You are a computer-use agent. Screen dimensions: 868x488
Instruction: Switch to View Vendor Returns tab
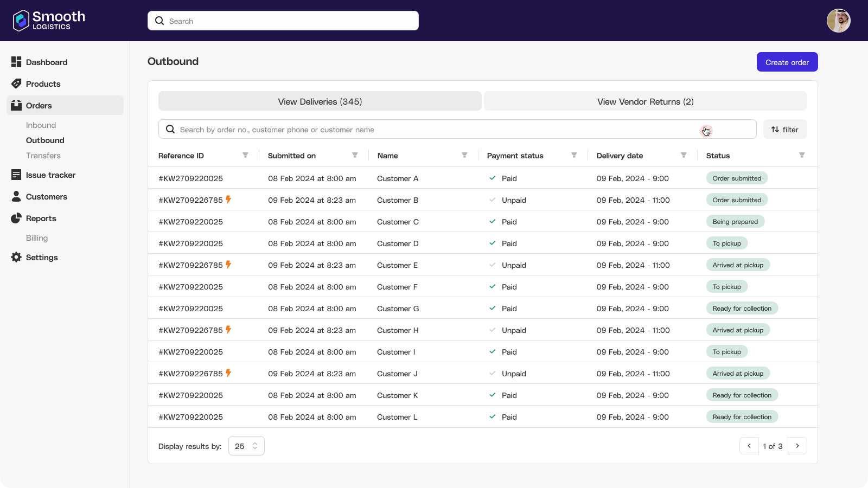point(645,101)
